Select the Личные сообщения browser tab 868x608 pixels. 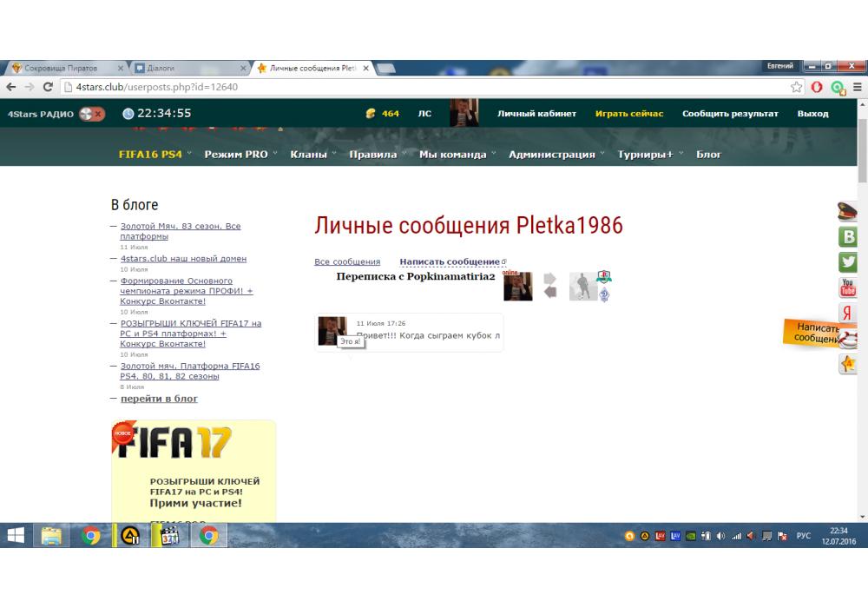[x=312, y=68]
